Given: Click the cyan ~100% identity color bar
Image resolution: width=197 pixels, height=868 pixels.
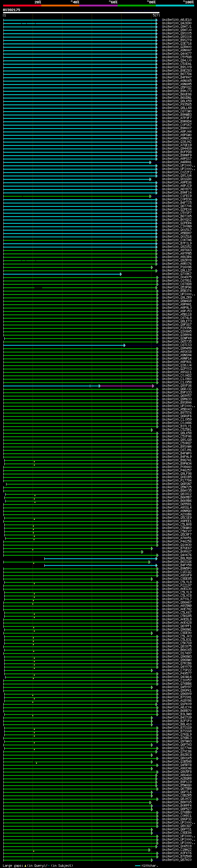Looking at the screenshot, I should 175,6.
